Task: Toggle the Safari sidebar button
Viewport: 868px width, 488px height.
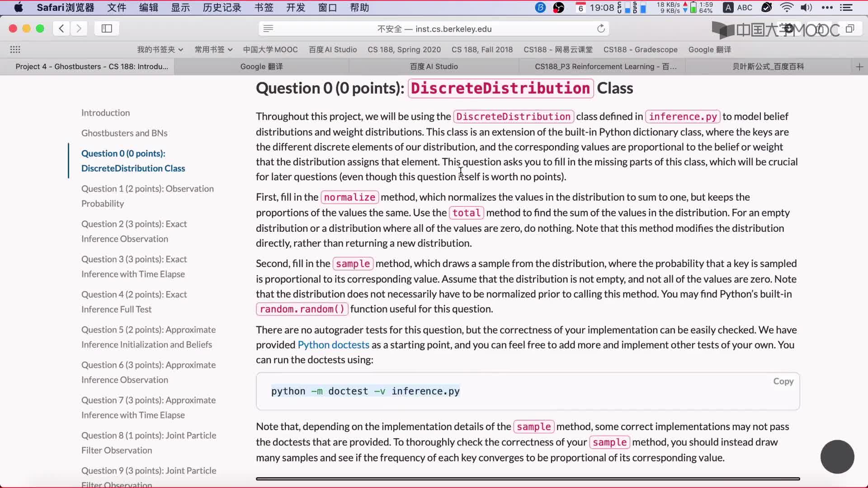Action: pos(107,28)
